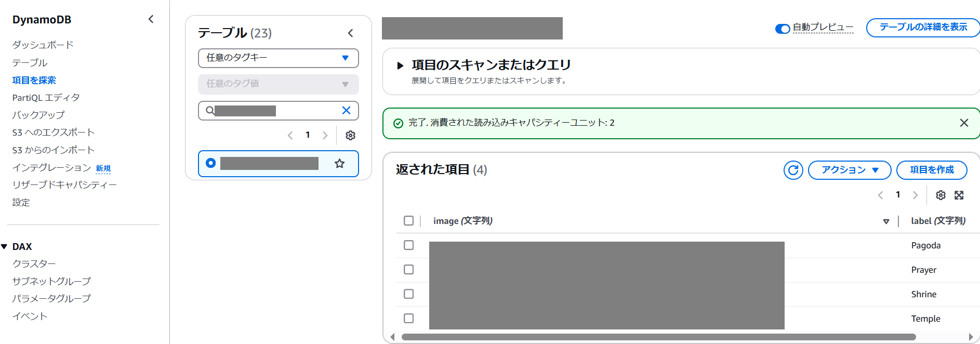Open PartiQL エディタ in the sidebar

[46, 98]
